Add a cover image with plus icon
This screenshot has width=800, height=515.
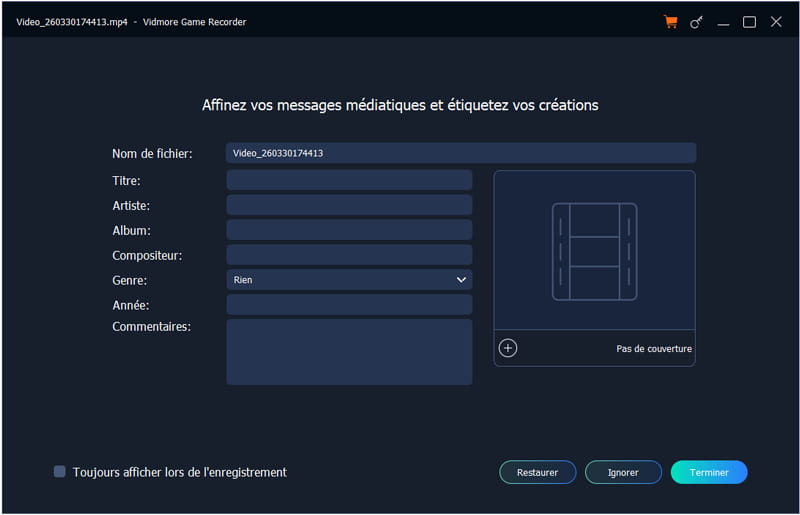point(508,348)
